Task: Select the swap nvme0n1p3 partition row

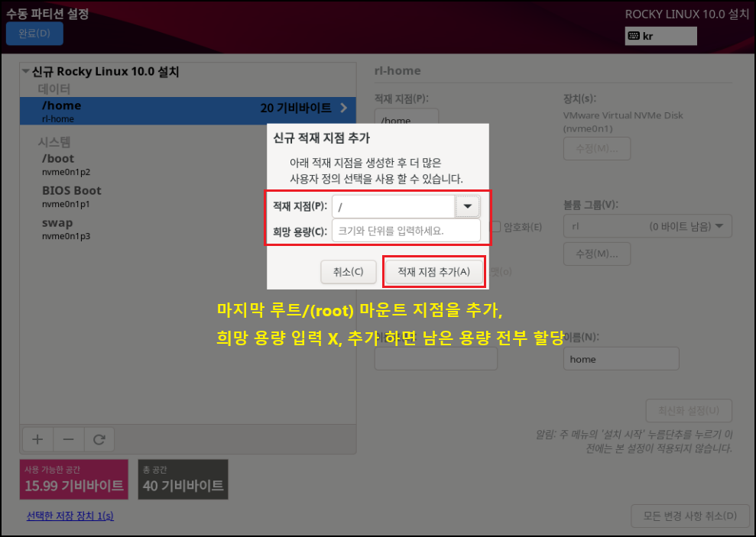Action: click(188, 228)
